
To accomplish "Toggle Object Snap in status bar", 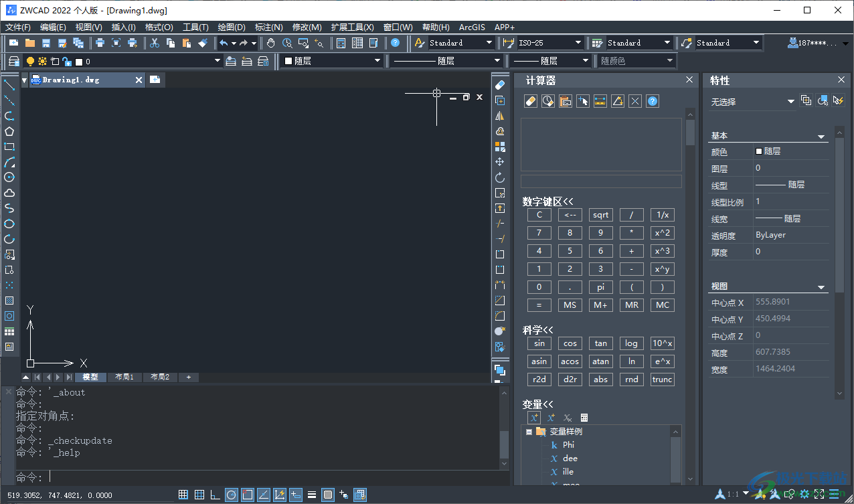I will [248, 495].
